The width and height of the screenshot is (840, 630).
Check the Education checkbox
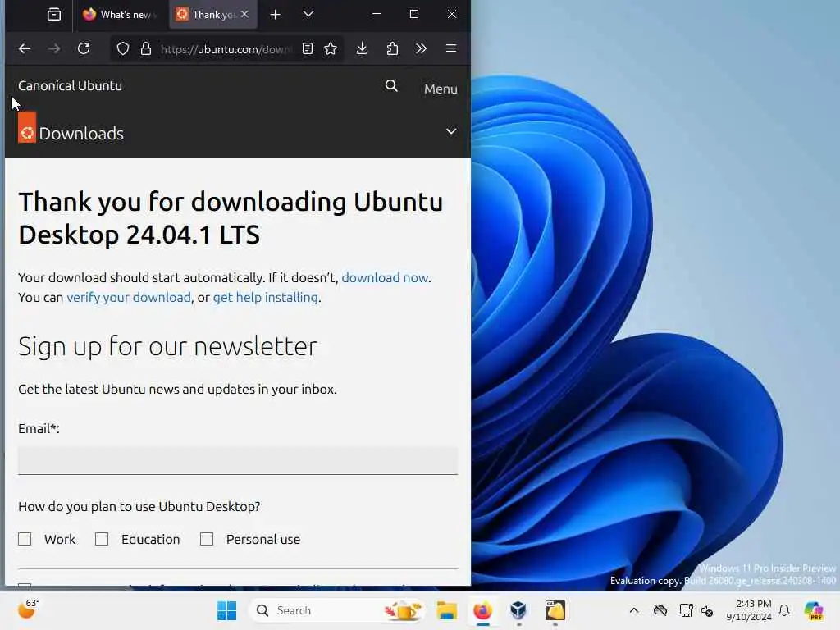pos(102,539)
